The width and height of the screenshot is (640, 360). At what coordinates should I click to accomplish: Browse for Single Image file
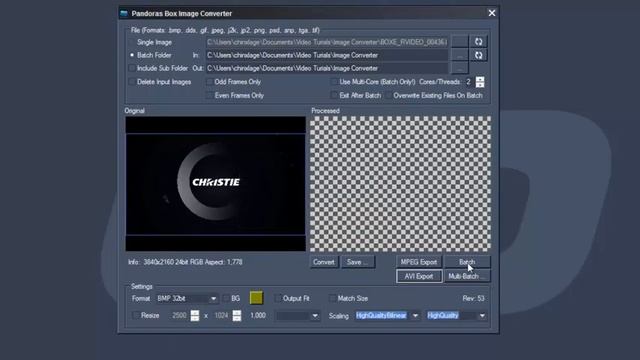point(460,42)
